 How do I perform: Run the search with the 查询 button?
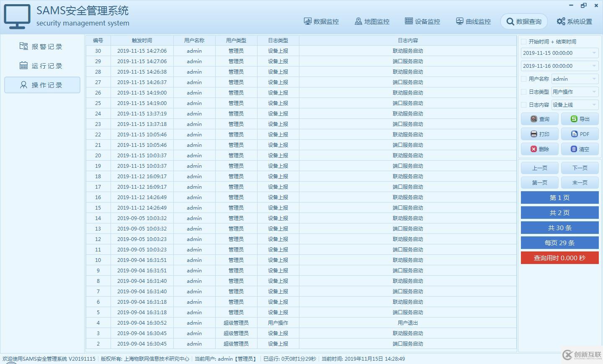click(x=540, y=119)
